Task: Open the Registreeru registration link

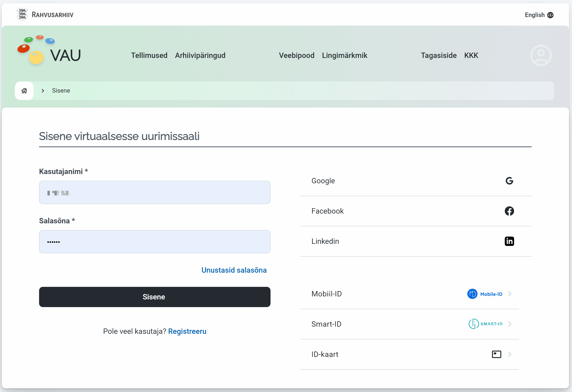Action: click(187, 332)
